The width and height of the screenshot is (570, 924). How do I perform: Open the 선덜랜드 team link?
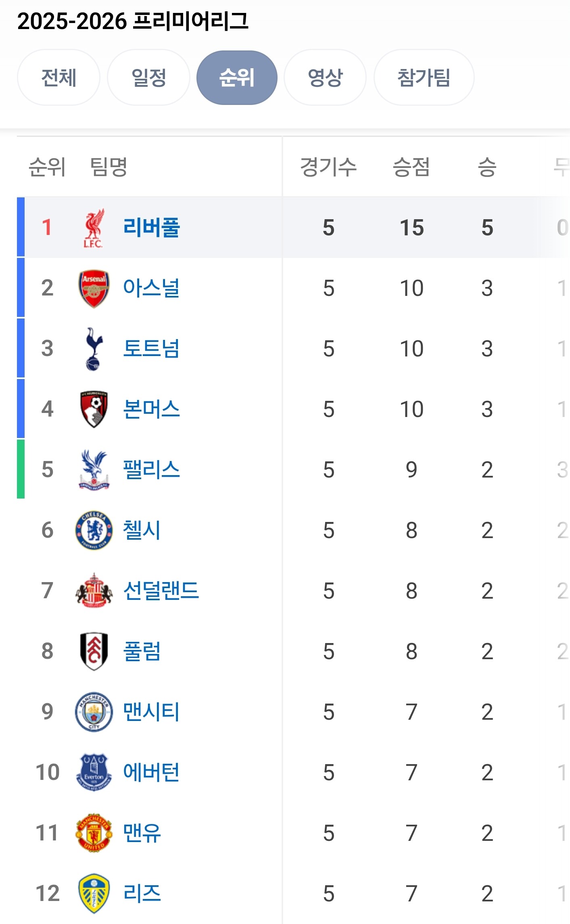161,591
